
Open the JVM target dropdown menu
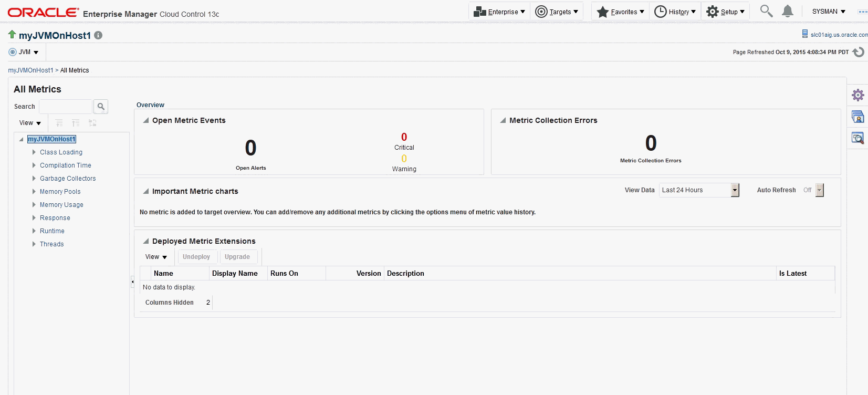coord(24,52)
